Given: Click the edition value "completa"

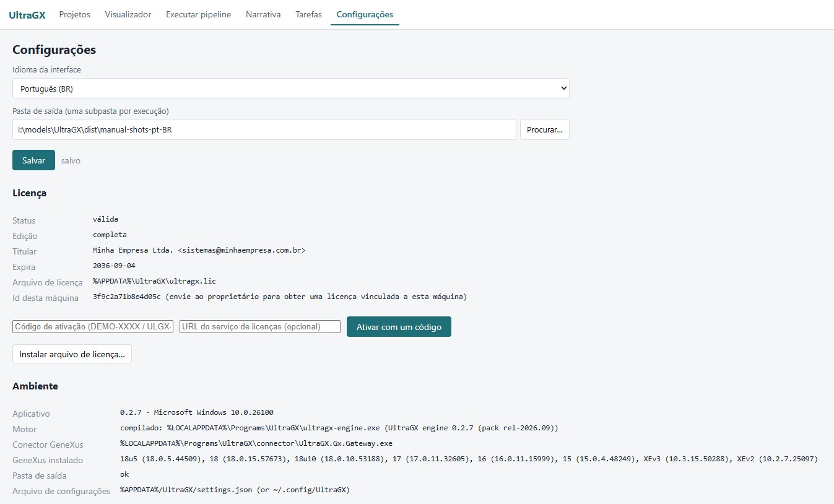Looking at the screenshot, I should click(110, 235).
